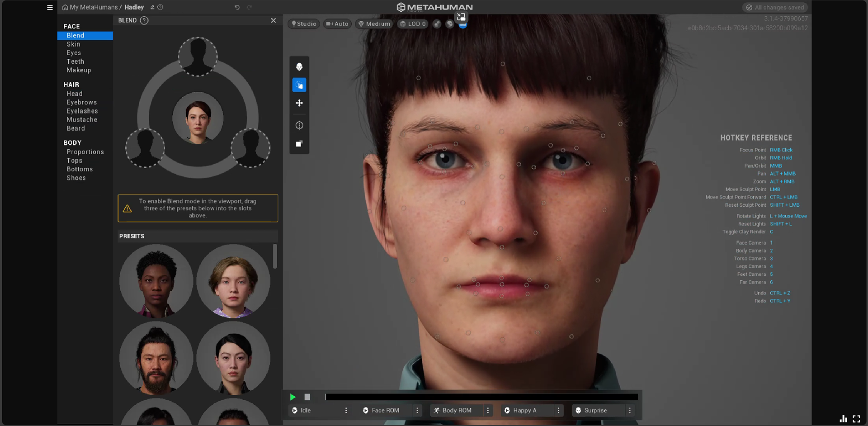This screenshot has width=868, height=426.
Task: Select the woman preset with black updo hair
Action: tap(233, 358)
